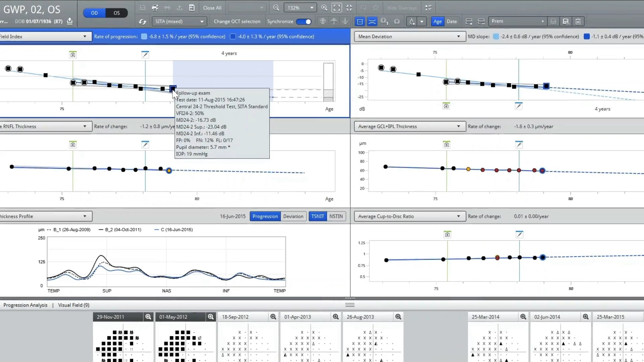Click Change OCT selection
Image resolution: width=644 pixels, height=362 pixels.
point(237,21)
